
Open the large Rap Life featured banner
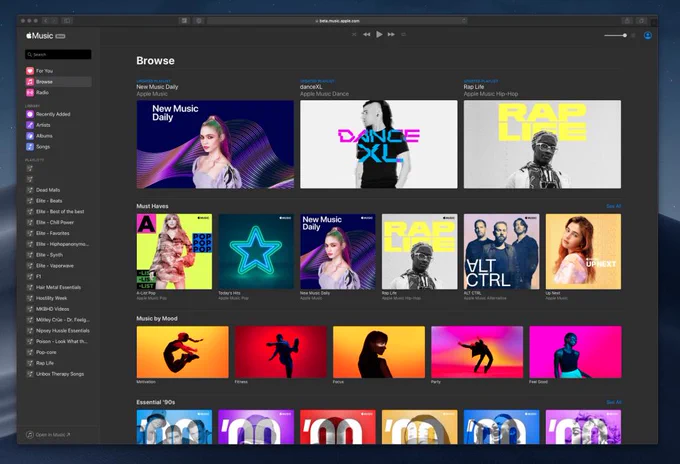(x=542, y=144)
